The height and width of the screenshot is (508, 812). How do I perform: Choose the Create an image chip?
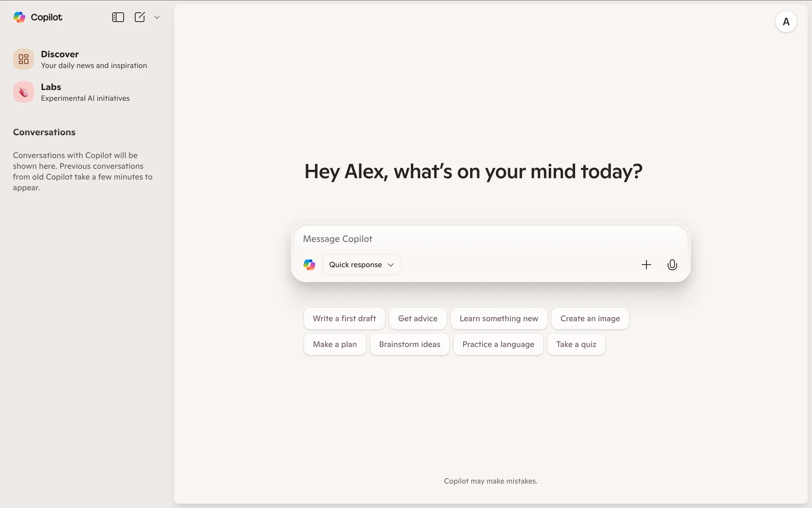590,318
